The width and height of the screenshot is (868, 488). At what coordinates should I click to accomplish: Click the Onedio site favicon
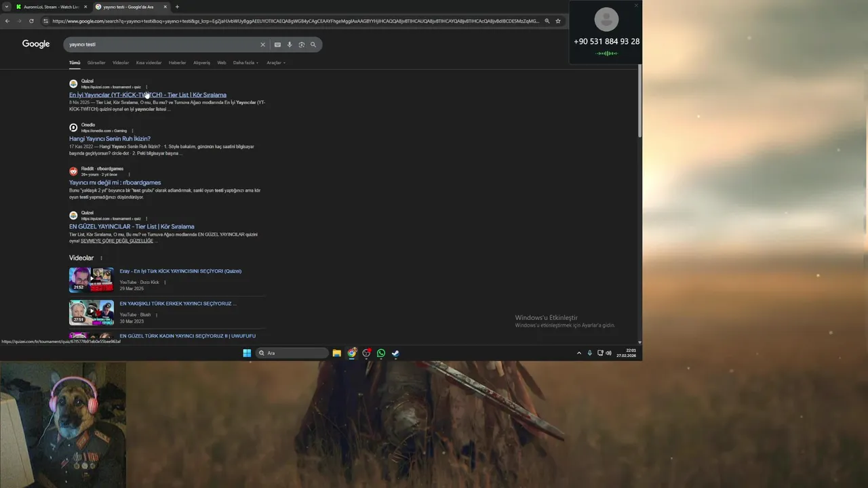coord(73,127)
